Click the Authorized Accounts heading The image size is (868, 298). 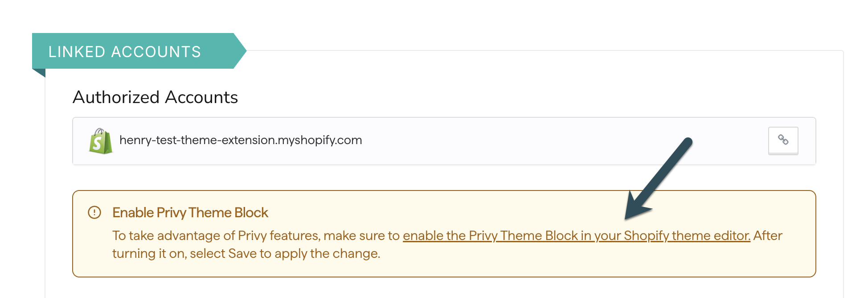(156, 97)
